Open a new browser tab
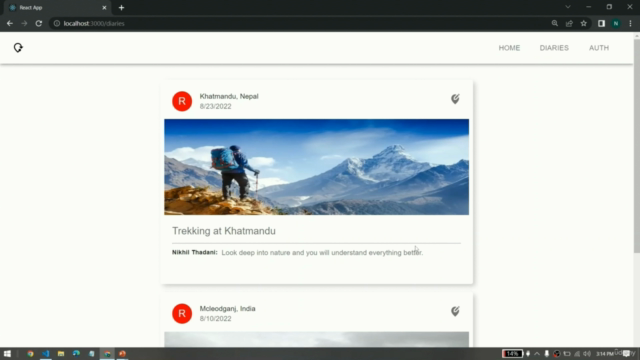 coord(121,8)
